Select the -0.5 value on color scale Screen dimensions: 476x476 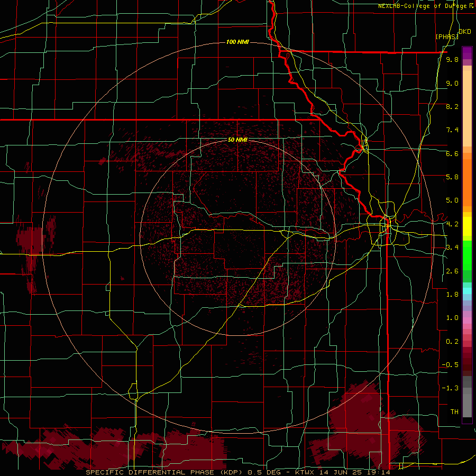pyautogui.click(x=450, y=365)
